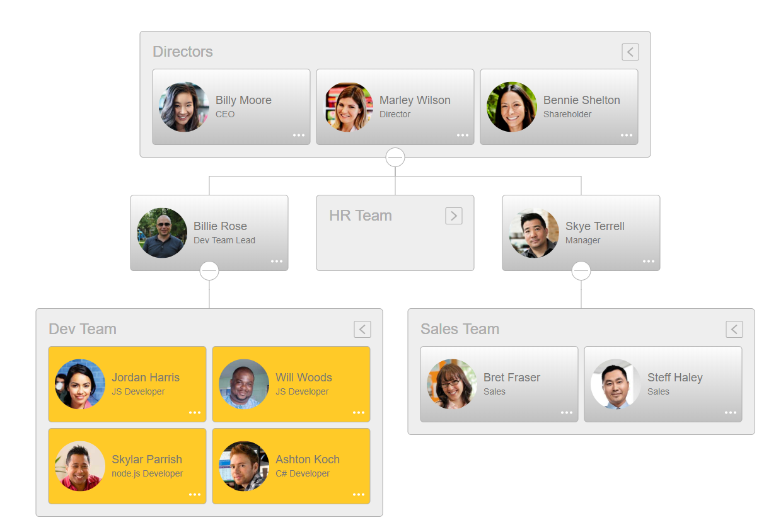Open the three-dot menu on Bennie Shelton's card
The image size is (776, 532).
(627, 135)
